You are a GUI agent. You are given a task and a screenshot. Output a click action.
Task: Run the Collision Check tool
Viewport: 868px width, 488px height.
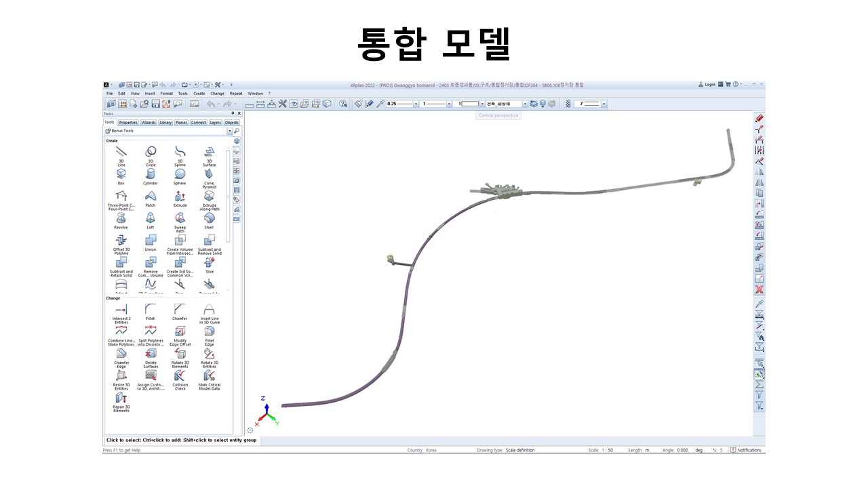[x=180, y=380]
